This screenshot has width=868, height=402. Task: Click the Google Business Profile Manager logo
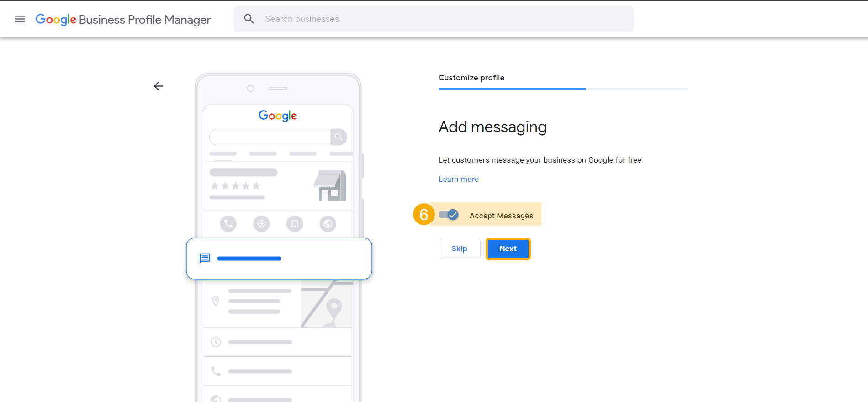point(123,19)
